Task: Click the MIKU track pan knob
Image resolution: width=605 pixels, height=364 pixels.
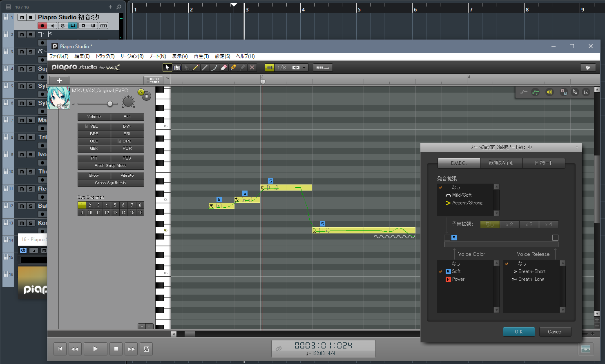Action: pyautogui.click(x=128, y=102)
